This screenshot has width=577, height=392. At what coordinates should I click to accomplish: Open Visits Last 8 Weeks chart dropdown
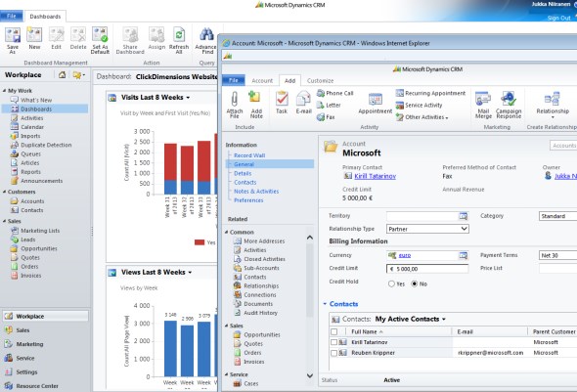pyautogui.click(x=188, y=98)
